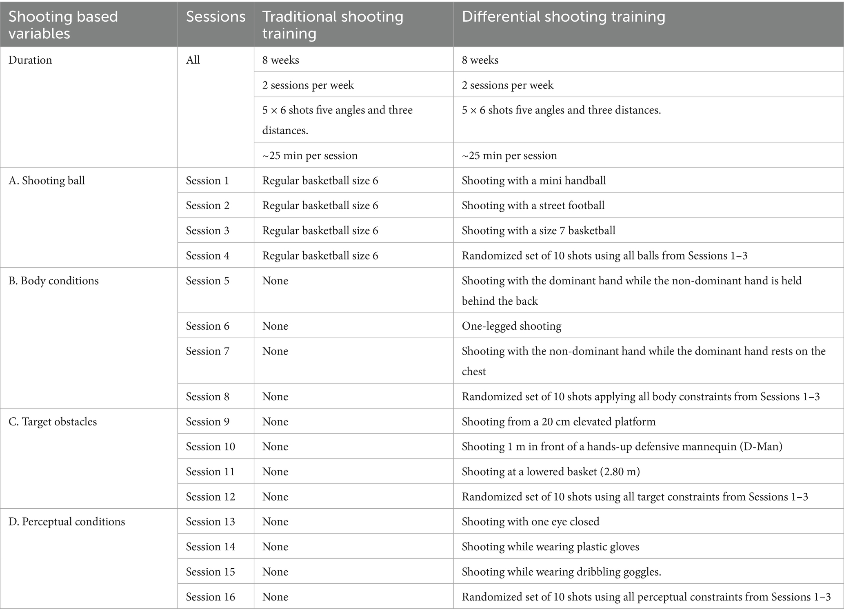This screenshot has width=844, height=616.
Task: Select "Shooting at a lowered basket (2.80 m)"
Action: [x=551, y=472]
